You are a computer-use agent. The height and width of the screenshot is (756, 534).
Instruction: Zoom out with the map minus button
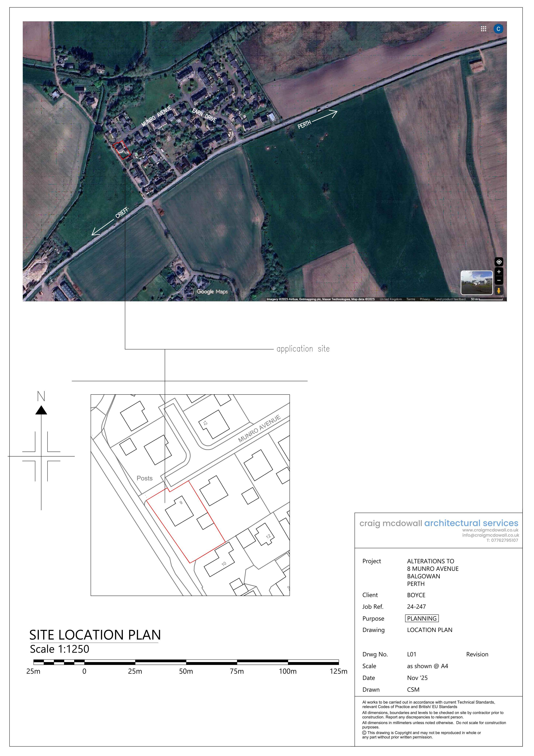[499, 281]
